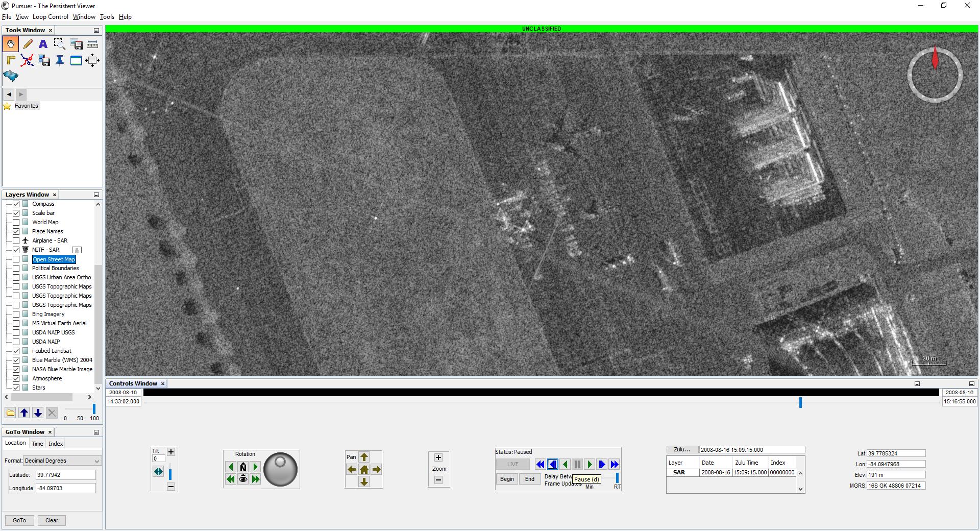
Task: Open the Loop Control menu
Action: tap(51, 17)
